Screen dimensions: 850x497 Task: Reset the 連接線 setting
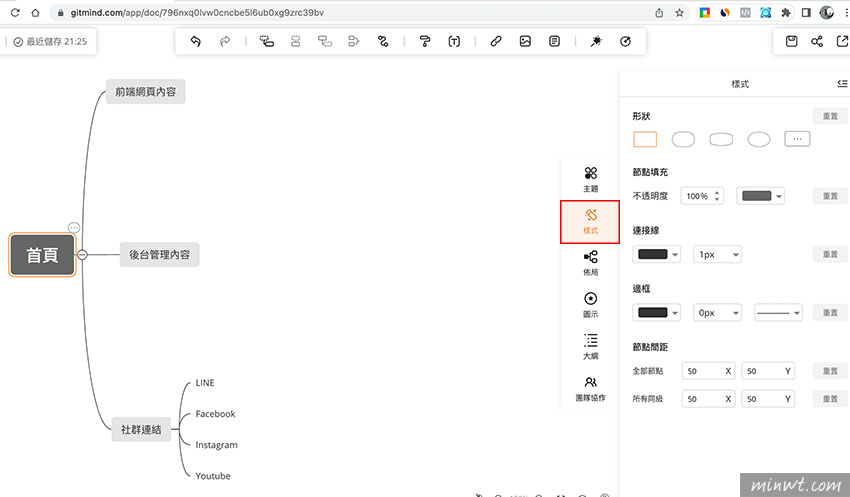click(830, 254)
